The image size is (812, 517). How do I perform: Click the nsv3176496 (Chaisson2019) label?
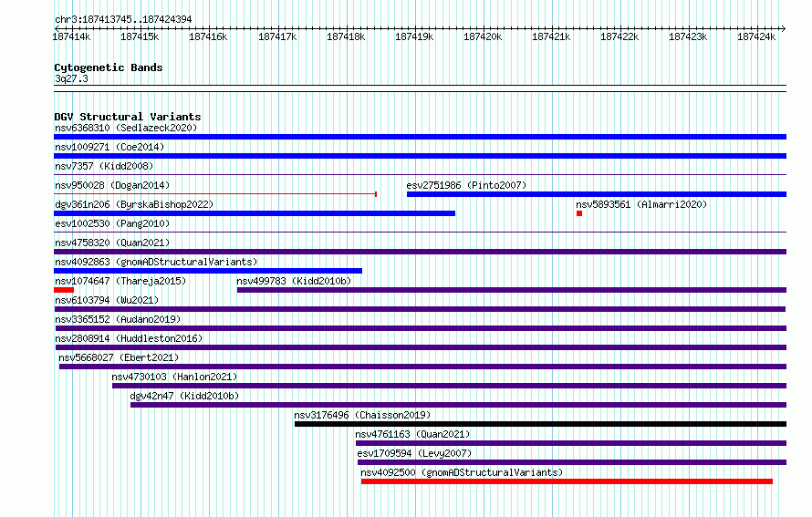click(x=362, y=415)
